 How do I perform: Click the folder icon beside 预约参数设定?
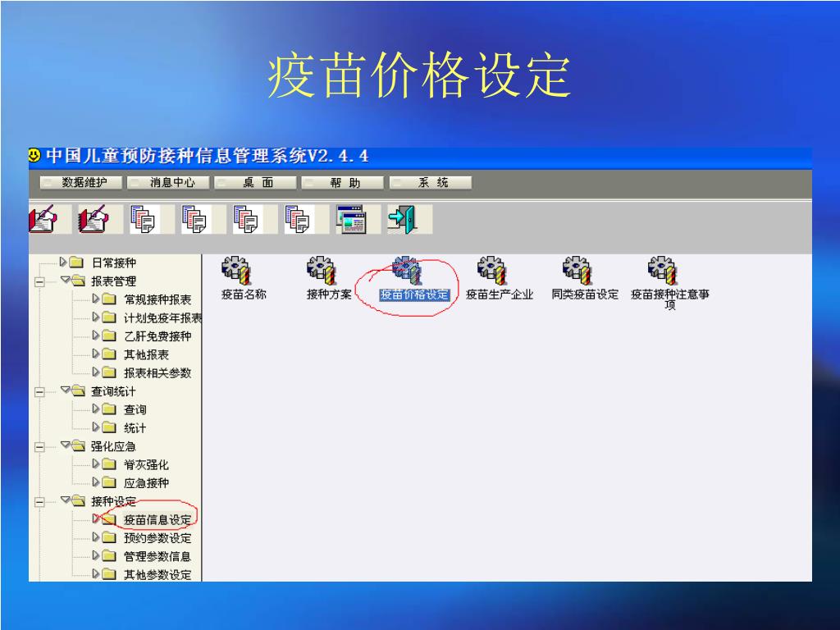tap(109, 538)
